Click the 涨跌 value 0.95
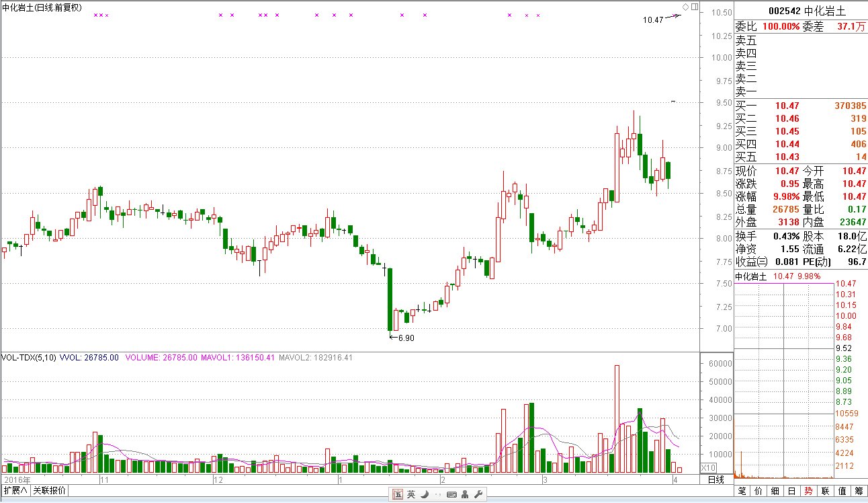This screenshot has width=868, height=503. click(790, 184)
